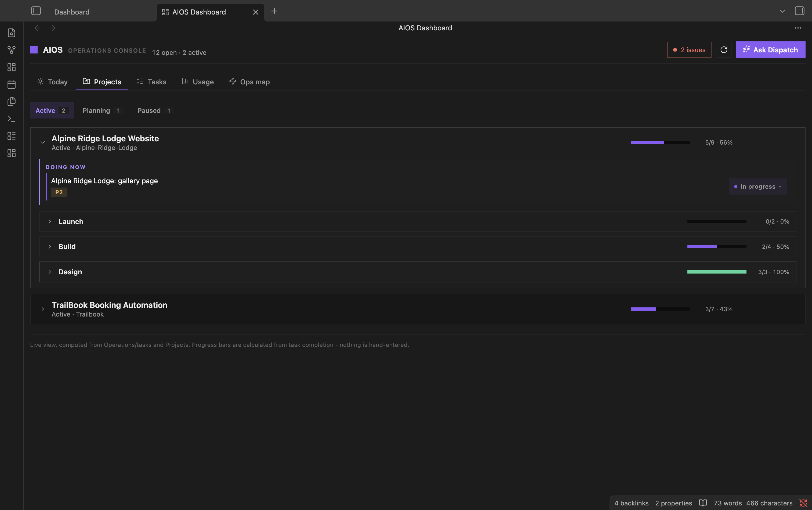Click 466 characters in status bar
This screenshot has width=812, height=510.
tap(769, 503)
